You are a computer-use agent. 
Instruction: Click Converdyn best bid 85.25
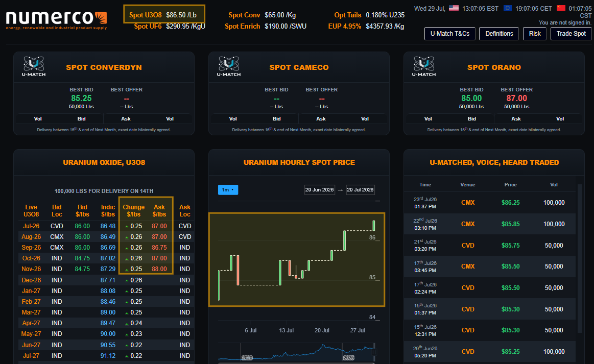coord(81,98)
